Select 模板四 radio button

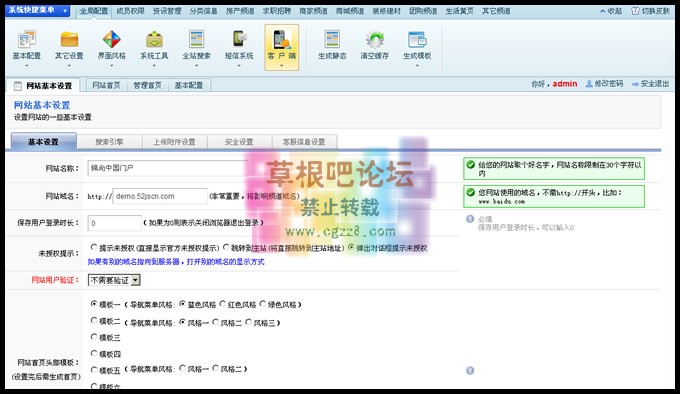(94, 353)
